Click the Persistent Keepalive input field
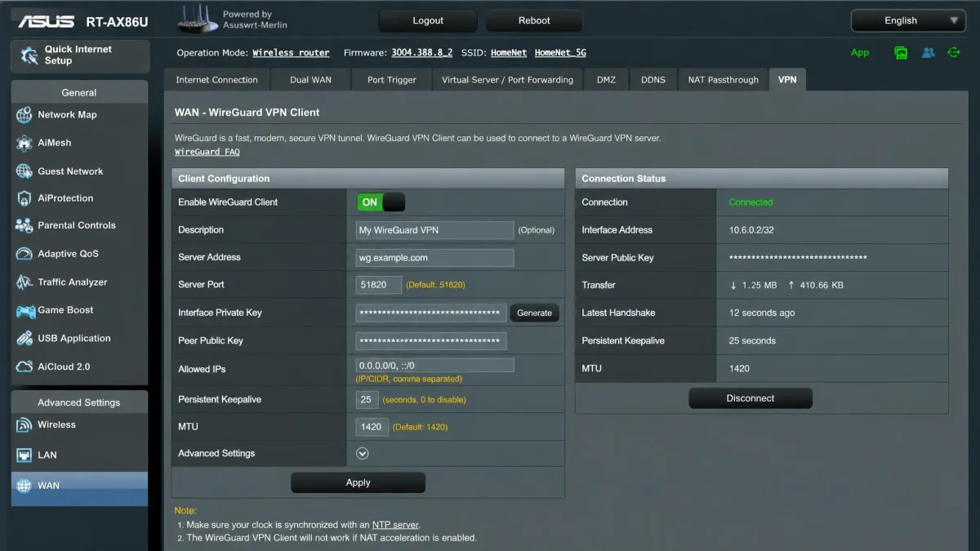The image size is (980, 551). tap(367, 400)
